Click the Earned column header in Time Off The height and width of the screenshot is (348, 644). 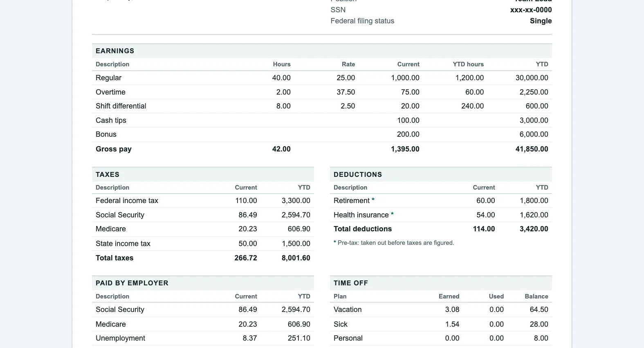pyautogui.click(x=449, y=296)
